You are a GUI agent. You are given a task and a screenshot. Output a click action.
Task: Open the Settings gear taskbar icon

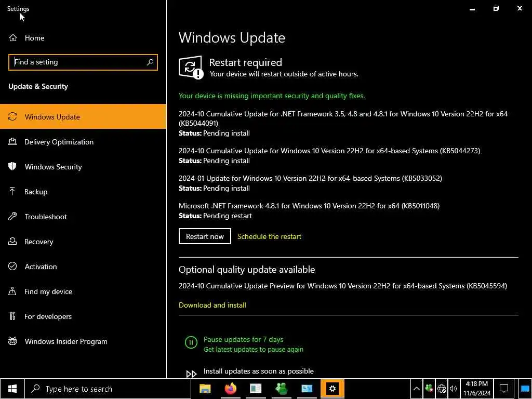pos(332,389)
